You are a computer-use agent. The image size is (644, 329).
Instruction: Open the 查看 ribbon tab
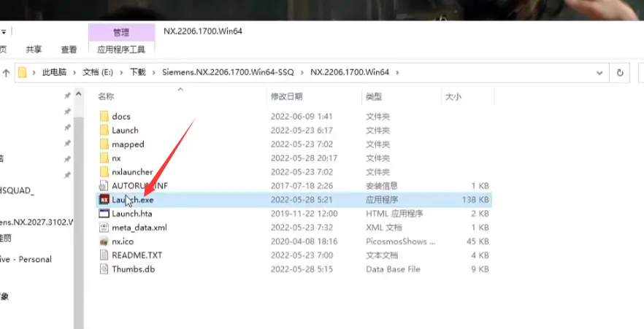pos(69,50)
